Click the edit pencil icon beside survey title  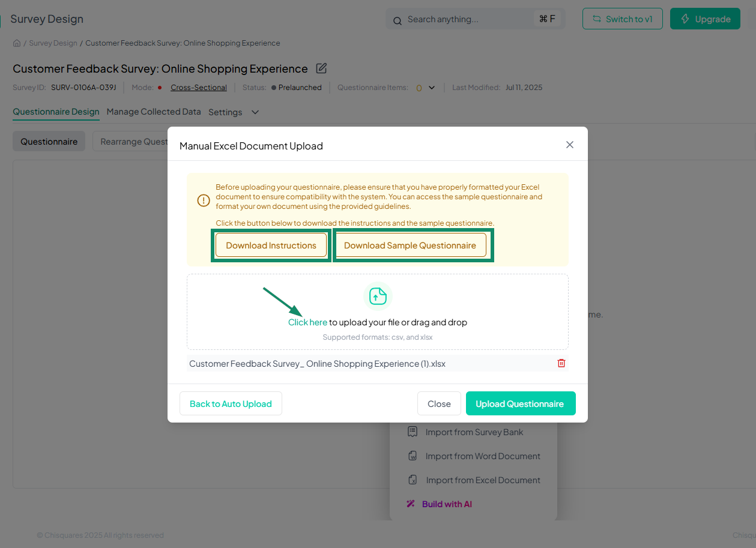(321, 68)
